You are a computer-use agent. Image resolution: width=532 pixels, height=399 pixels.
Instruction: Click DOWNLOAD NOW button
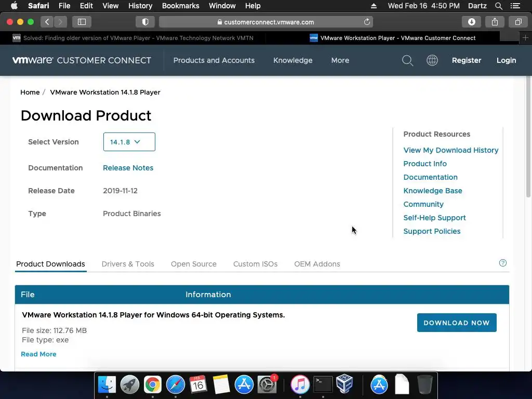[x=457, y=323]
